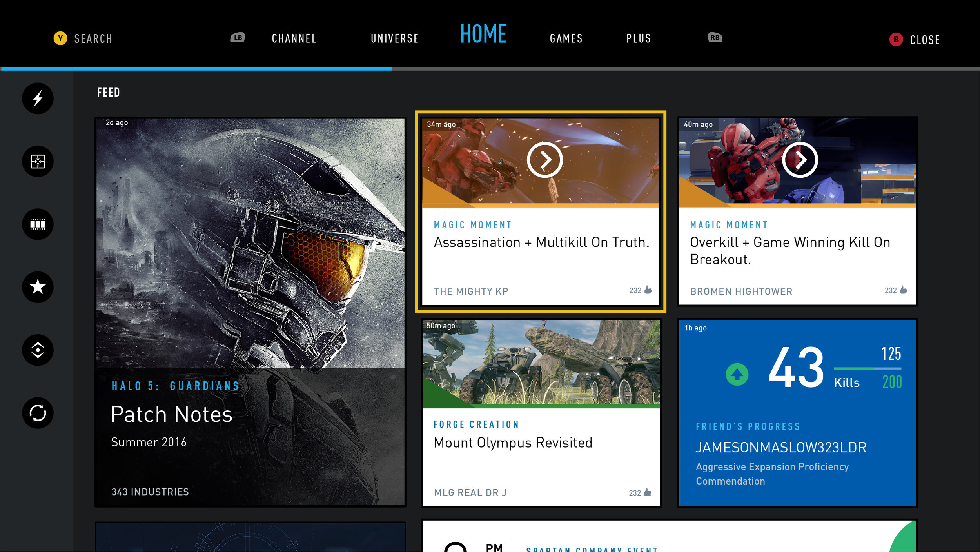Viewport: 980px width, 552px height.
Task: Click the green up-arrow progress icon
Action: click(737, 374)
